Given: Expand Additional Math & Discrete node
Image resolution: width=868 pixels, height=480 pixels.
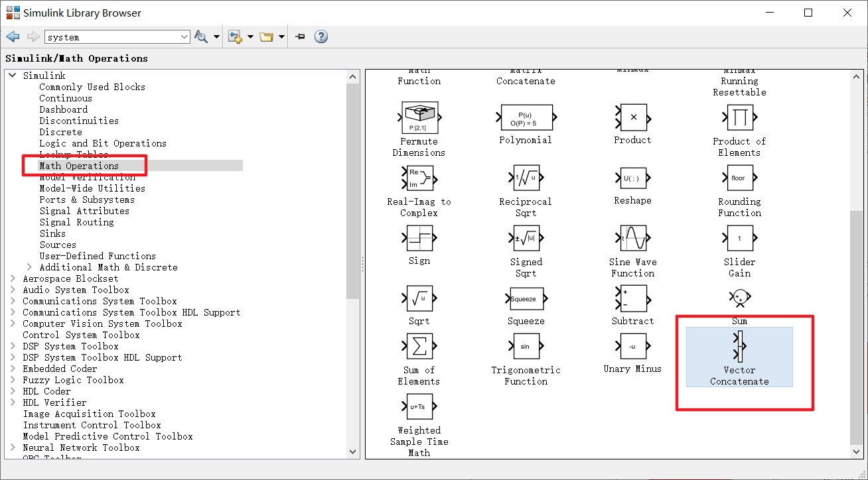Looking at the screenshot, I should 29,267.
